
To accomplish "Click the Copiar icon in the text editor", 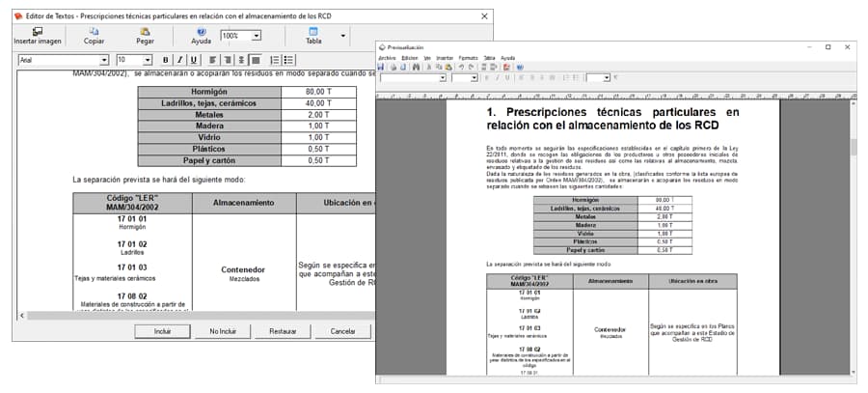I will [x=95, y=32].
